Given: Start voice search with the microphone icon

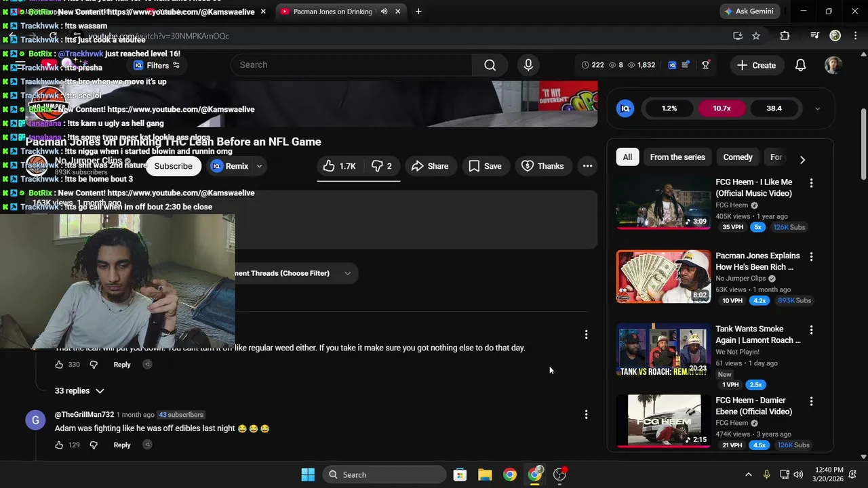Looking at the screenshot, I should (528, 65).
